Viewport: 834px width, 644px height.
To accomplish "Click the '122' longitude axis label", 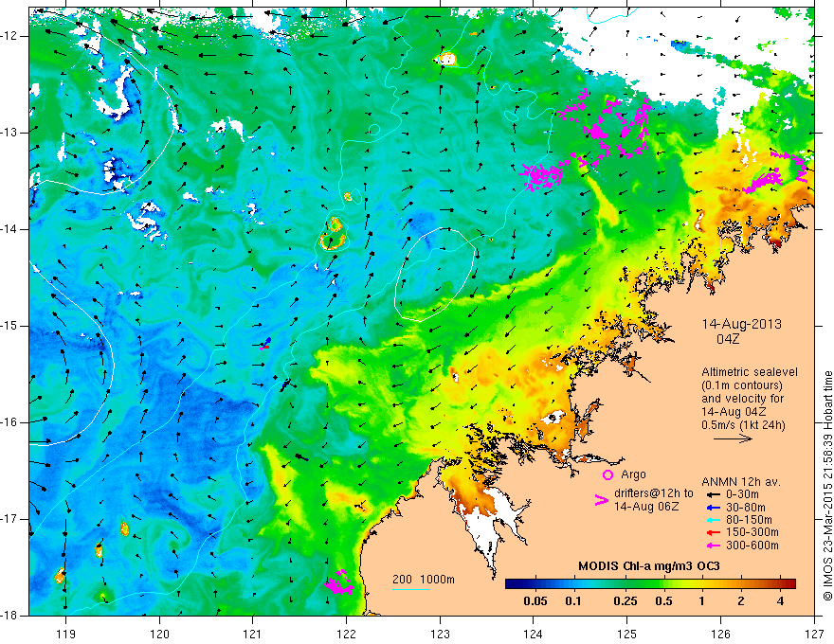I will (x=346, y=634).
